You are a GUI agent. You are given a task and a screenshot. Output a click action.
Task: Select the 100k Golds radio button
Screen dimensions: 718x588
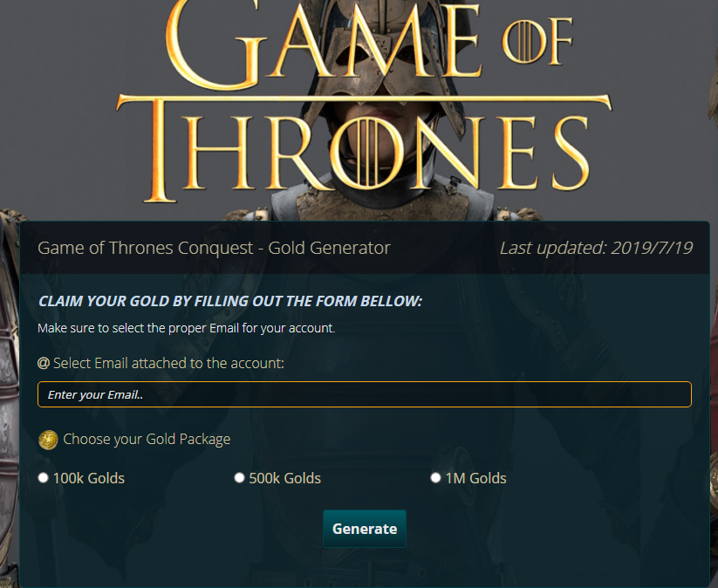point(43,478)
